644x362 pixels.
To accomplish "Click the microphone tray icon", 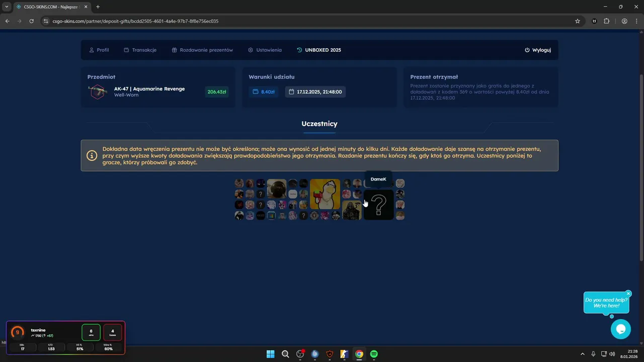I will pyautogui.click(x=593, y=354).
